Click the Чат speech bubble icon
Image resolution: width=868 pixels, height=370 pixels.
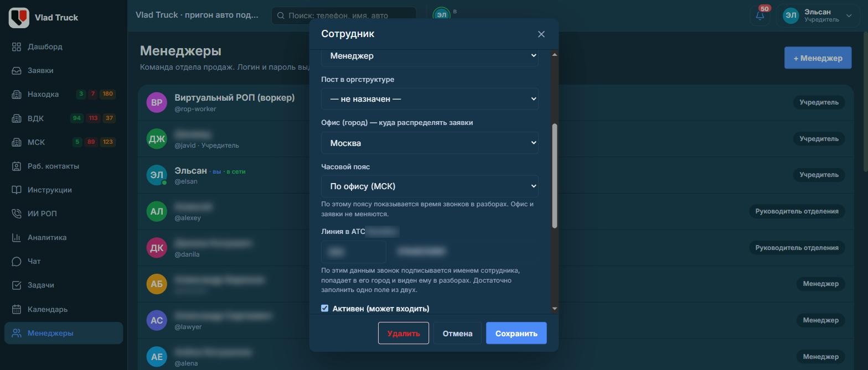[17, 261]
